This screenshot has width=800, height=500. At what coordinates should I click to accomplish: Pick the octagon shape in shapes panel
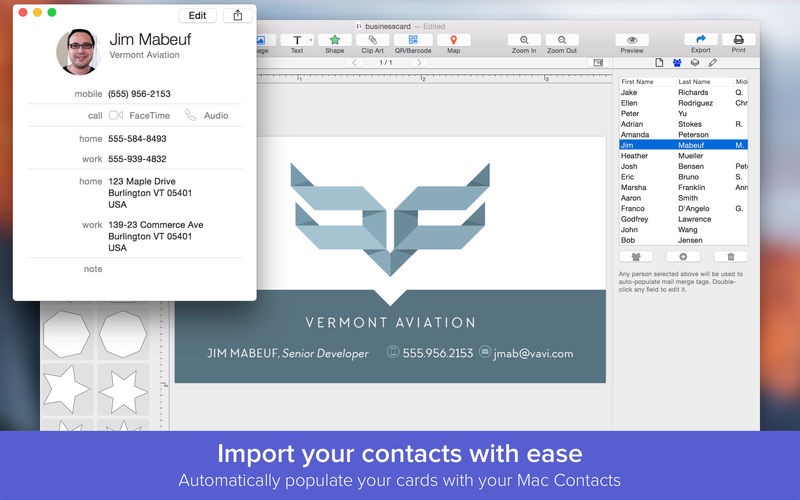pos(122,334)
